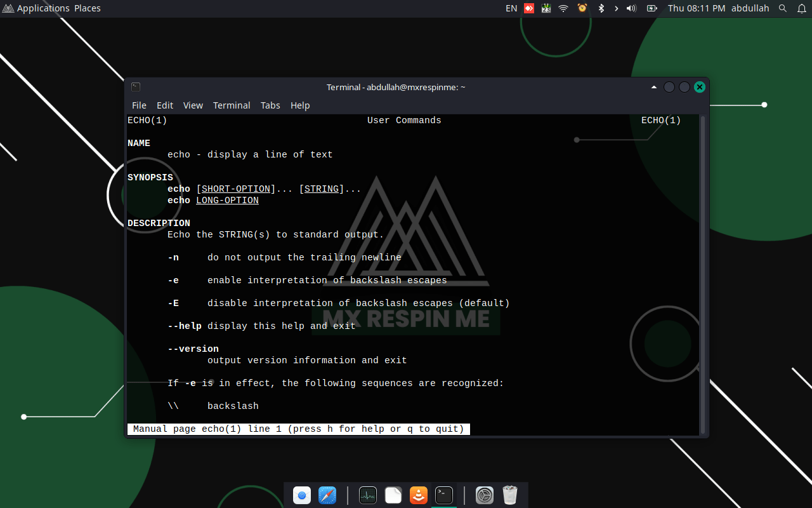The image size is (812, 508).
Task: Open the Mail app in the dock
Action: point(302,495)
